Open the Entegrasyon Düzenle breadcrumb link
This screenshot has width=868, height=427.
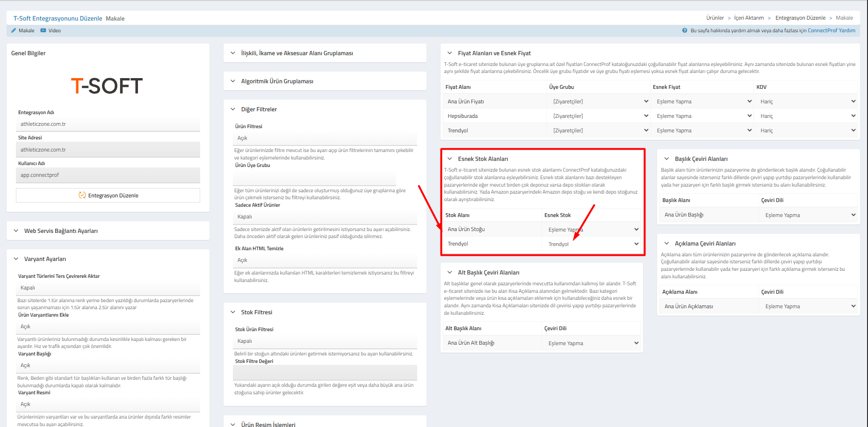[x=800, y=18]
